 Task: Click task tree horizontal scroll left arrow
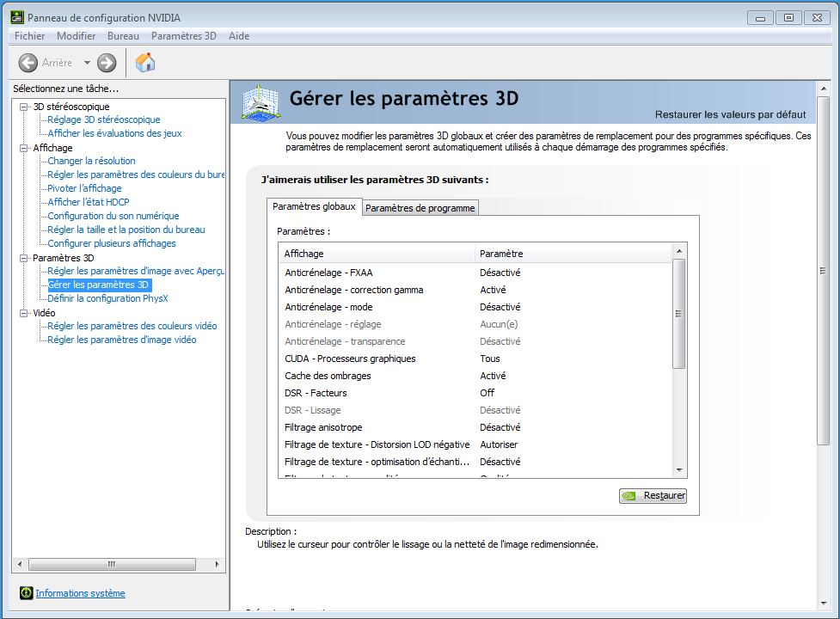point(20,564)
